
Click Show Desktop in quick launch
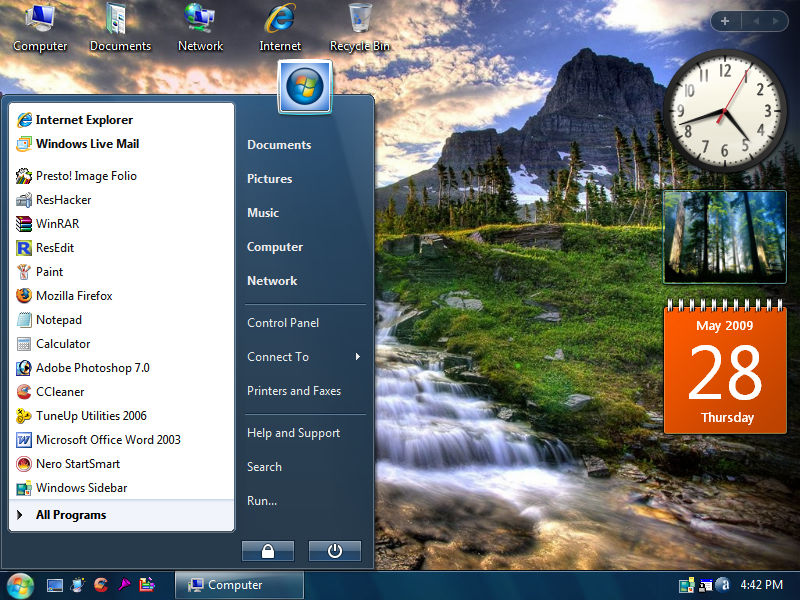(x=55, y=585)
